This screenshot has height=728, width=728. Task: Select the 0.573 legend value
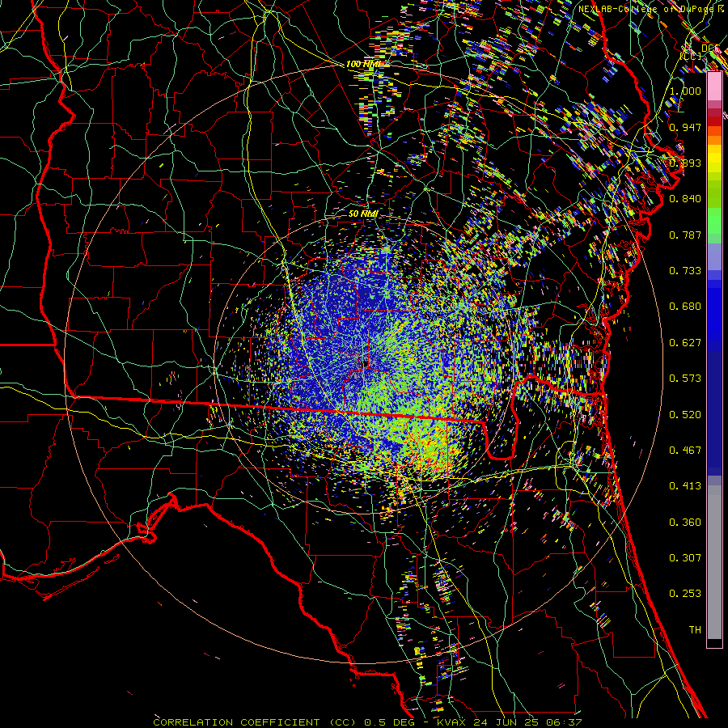click(685, 378)
